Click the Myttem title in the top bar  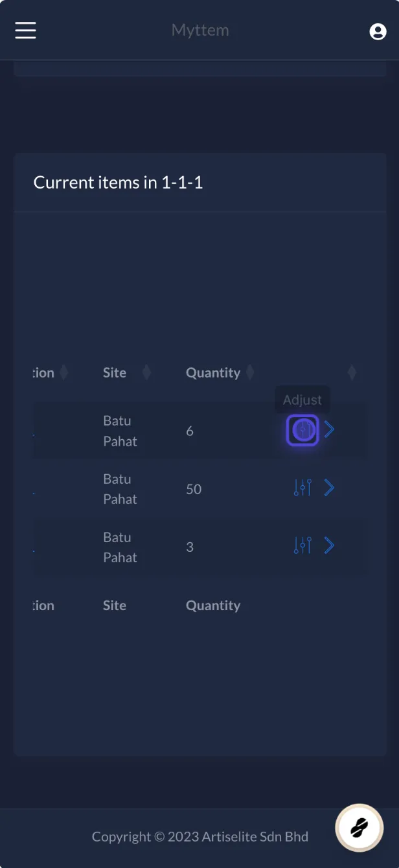tap(200, 30)
